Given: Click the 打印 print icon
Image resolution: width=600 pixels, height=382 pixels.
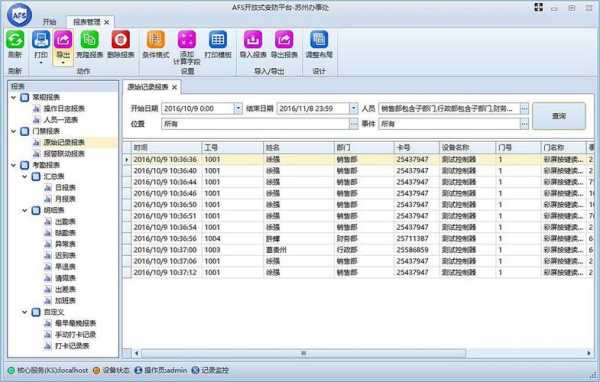Looking at the screenshot, I should coord(41,39).
